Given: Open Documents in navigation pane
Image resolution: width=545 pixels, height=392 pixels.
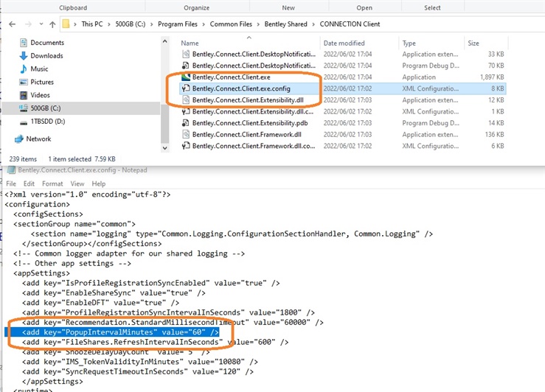Looking at the screenshot, I should pyautogui.click(x=47, y=42).
